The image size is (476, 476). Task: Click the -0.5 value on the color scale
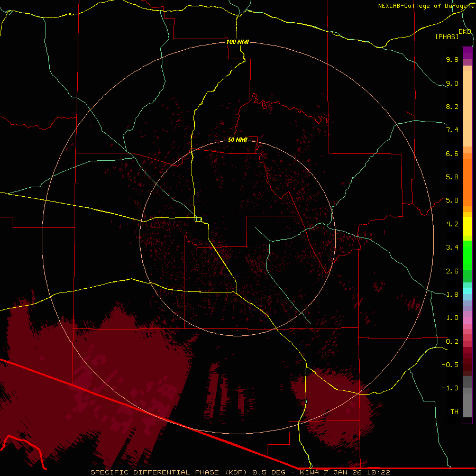point(450,365)
